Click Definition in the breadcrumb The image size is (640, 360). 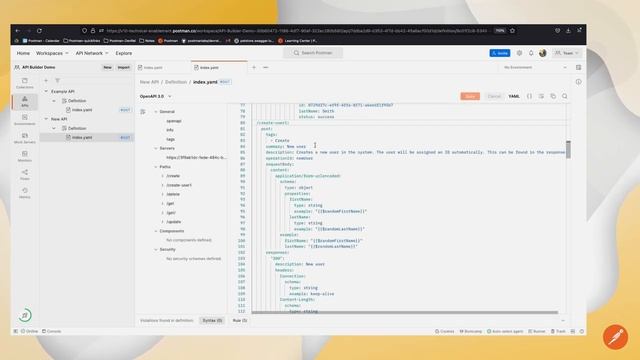pos(176,82)
